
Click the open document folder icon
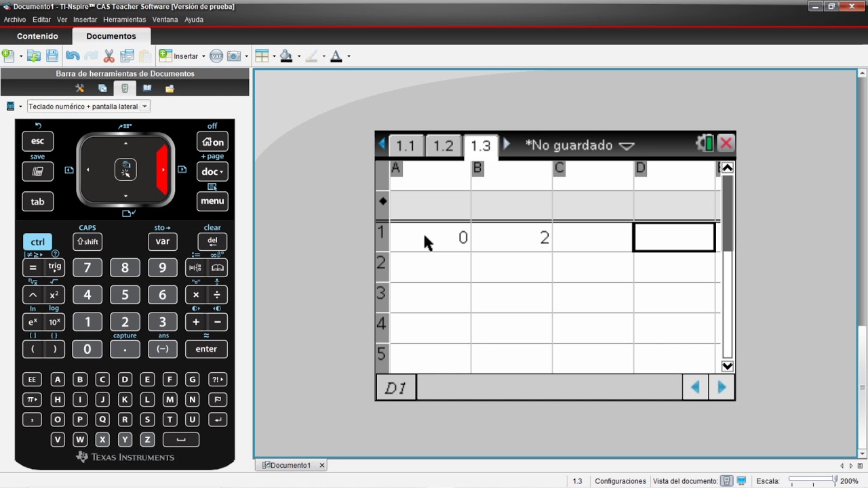pyautogui.click(x=34, y=56)
